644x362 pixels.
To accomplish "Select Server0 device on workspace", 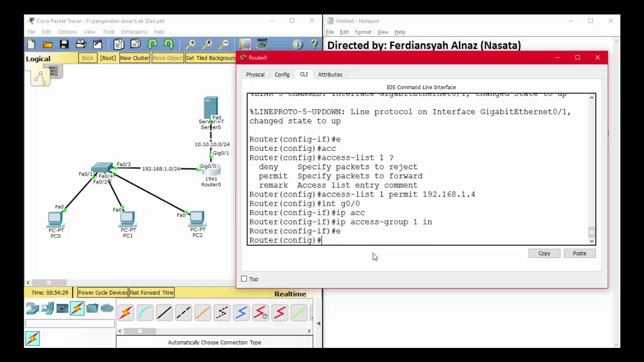I will pyautogui.click(x=211, y=107).
